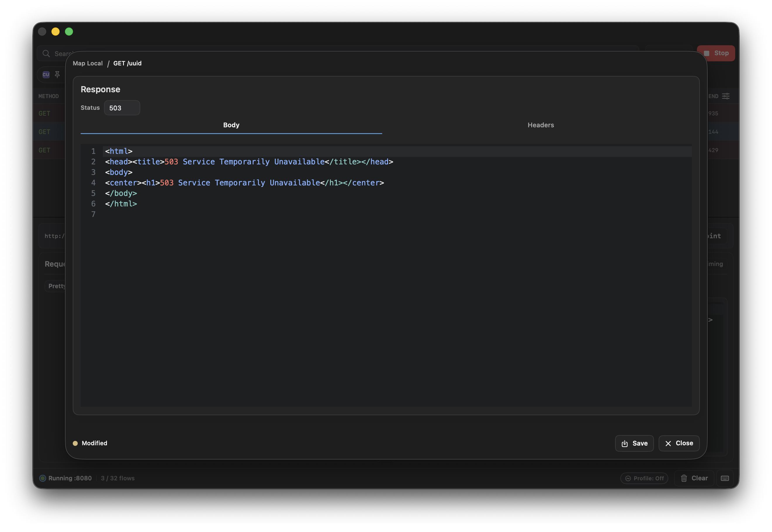Click the Running :8080 status indicator

66,478
